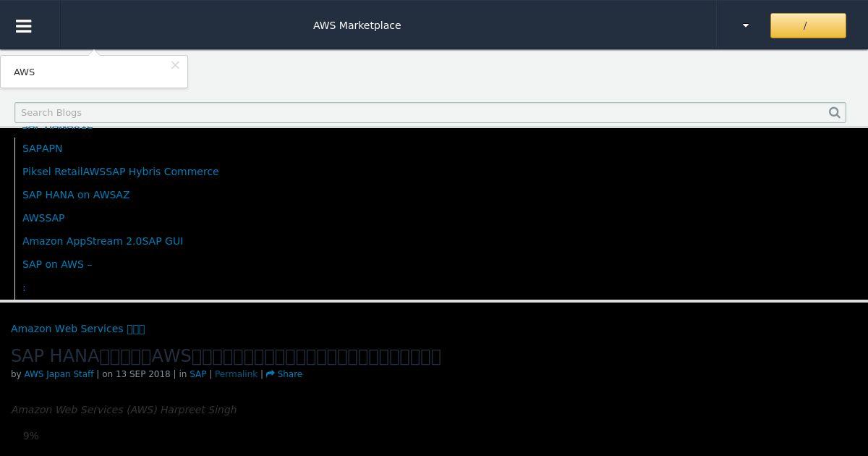Open the article Permalink

coord(236,374)
